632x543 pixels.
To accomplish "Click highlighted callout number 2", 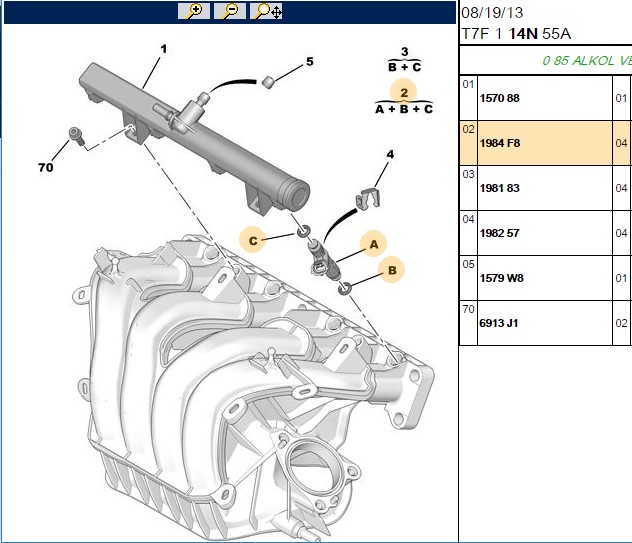I will pyautogui.click(x=404, y=92).
